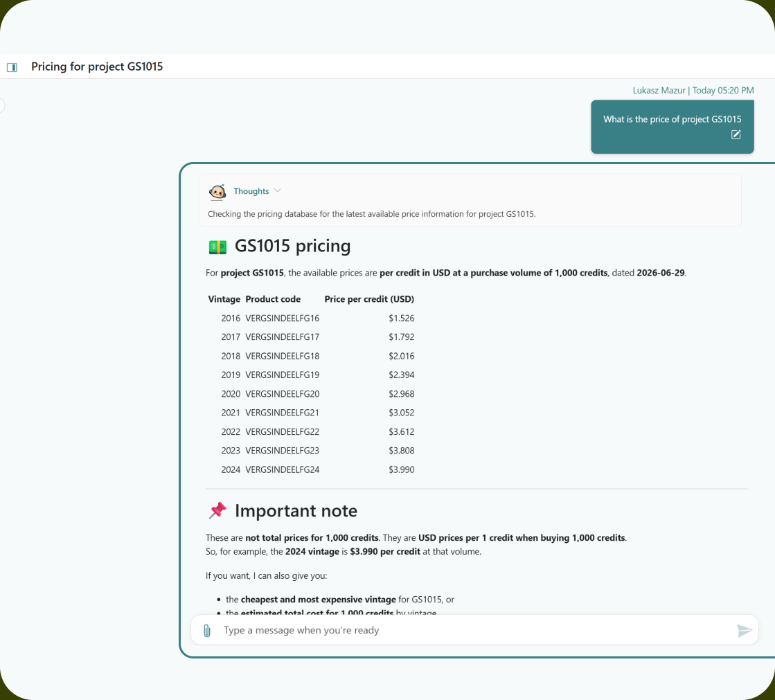The height and width of the screenshot is (700, 775).
Task: Click the message input field
Action: tap(474, 630)
